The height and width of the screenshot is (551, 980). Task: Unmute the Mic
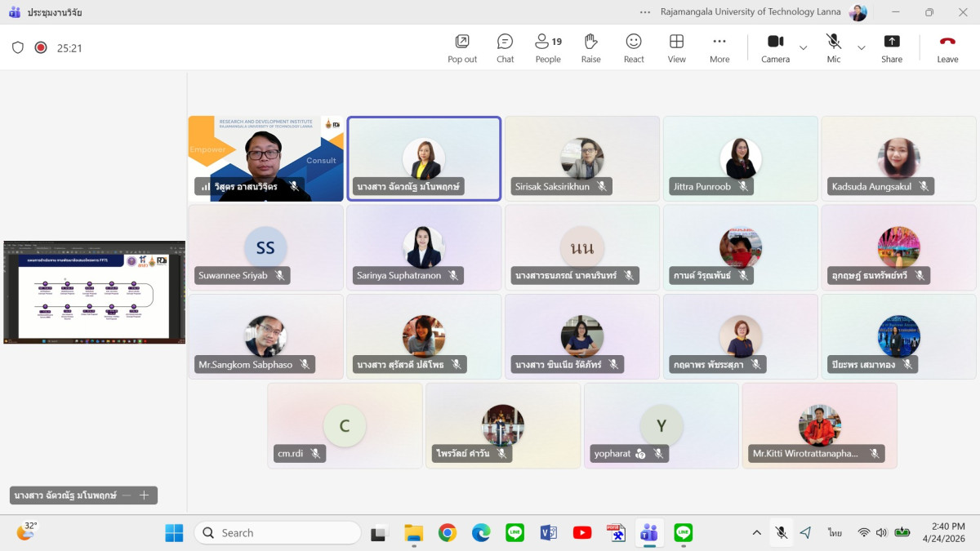(x=833, y=47)
